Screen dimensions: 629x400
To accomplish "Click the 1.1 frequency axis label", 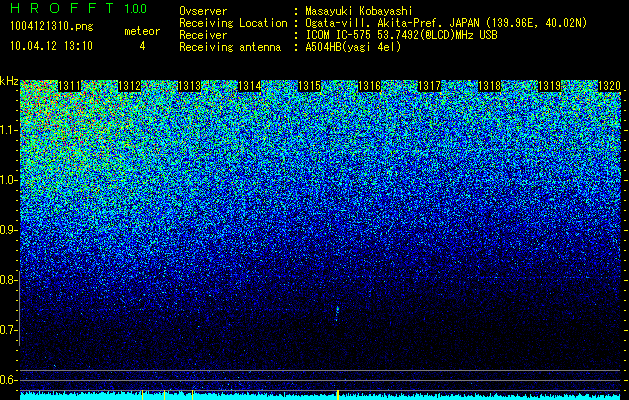I will [x=8, y=130].
